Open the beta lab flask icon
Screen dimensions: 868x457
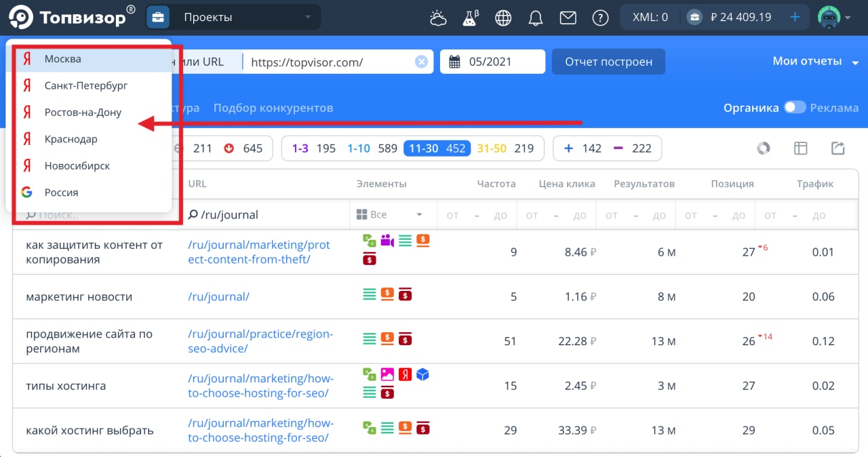tap(470, 18)
